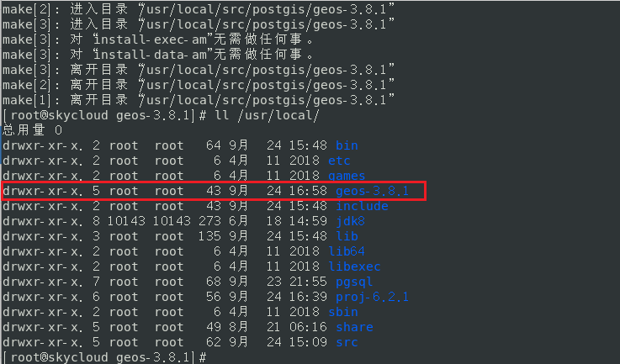Click the 'geos-3.8.1' directory name in listing
This screenshot has height=364, width=620.
(372, 191)
